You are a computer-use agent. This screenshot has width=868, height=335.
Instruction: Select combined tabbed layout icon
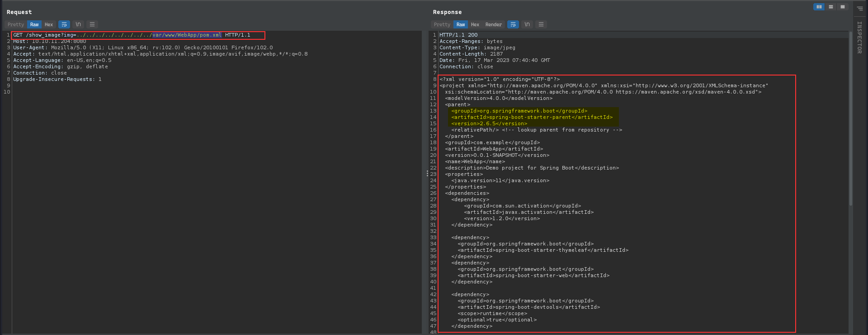(x=842, y=7)
